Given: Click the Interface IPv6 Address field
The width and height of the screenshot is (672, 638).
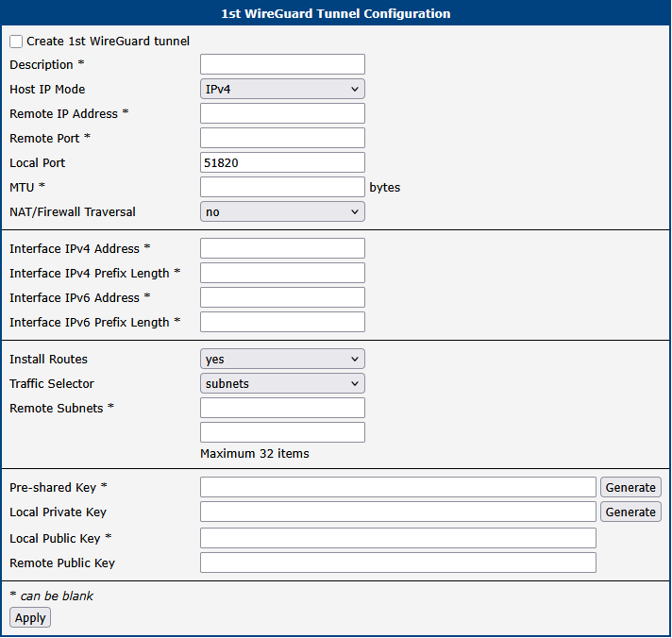Looking at the screenshot, I should click(x=282, y=297).
